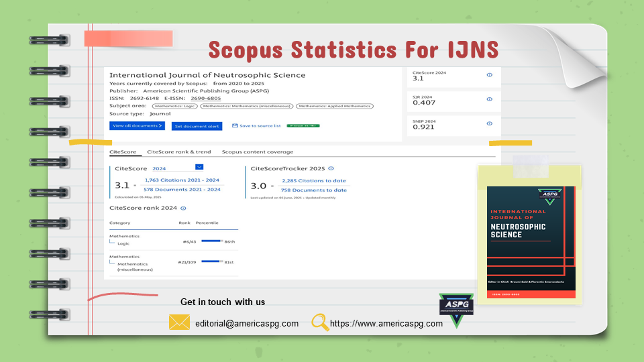Click the International Journal of Neutrosophic Science title
Image resolution: width=644 pixels, height=362 pixels.
pos(207,75)
